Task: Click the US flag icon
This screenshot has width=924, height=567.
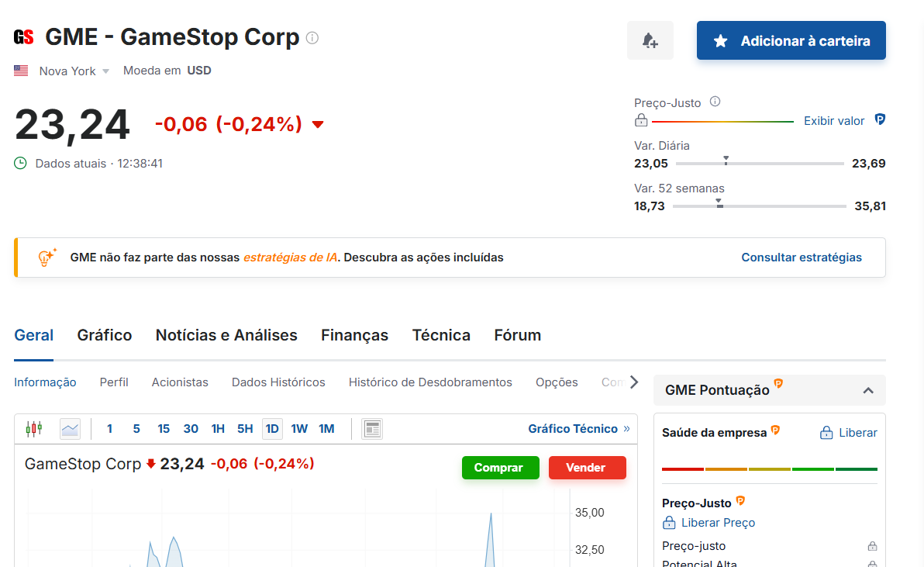Action: click(21, 71)
